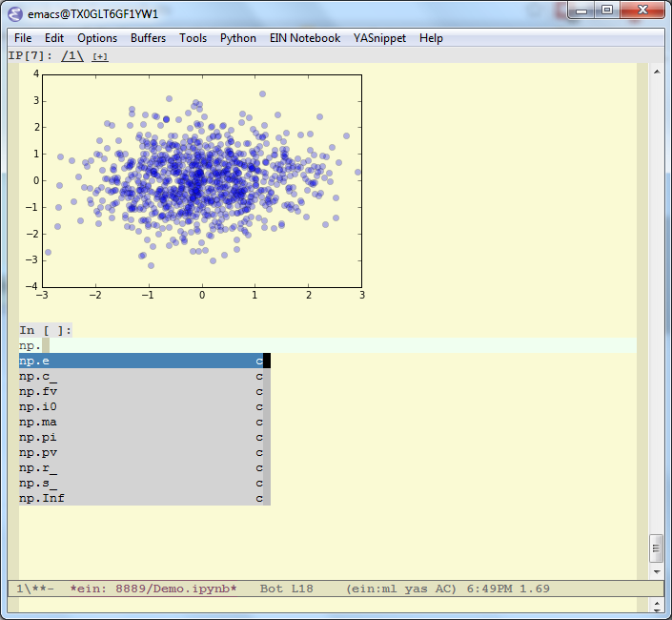
Task: Open the File menu
Action: (x=23, y=38)
